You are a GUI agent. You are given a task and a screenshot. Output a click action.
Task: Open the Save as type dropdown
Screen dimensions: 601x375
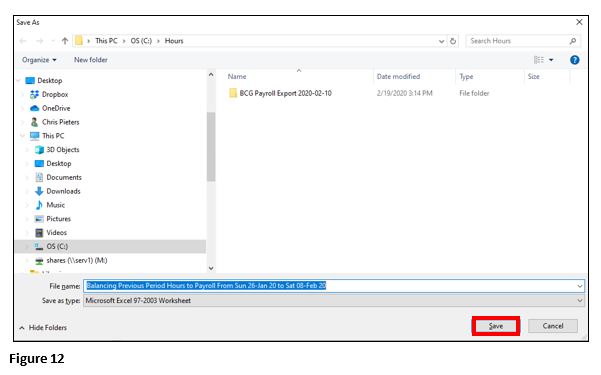tap(334, 301)
